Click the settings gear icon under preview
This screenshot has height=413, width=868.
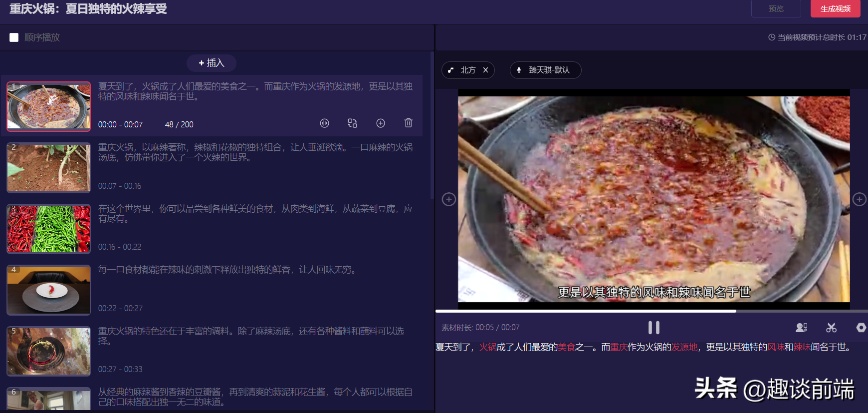click(x=861, y=328)
